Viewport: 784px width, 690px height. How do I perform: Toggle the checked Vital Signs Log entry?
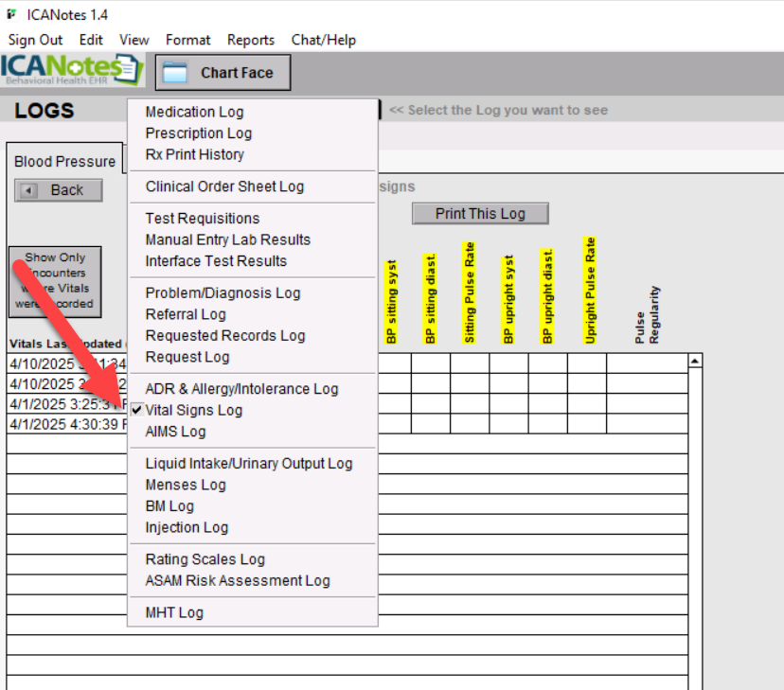pos(193,410)
